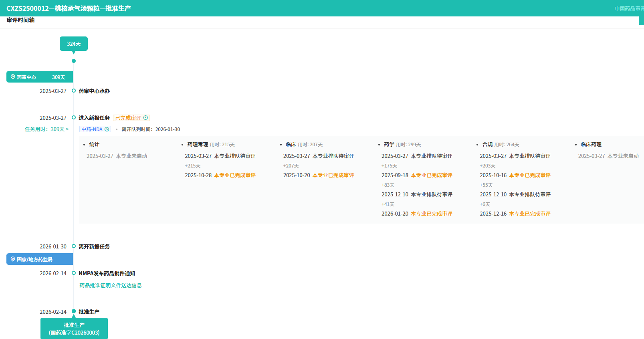The width and height of the screenshot is (644, 339).
Task: Click the 中国药品审评 link in header
Action: point(628,8)
